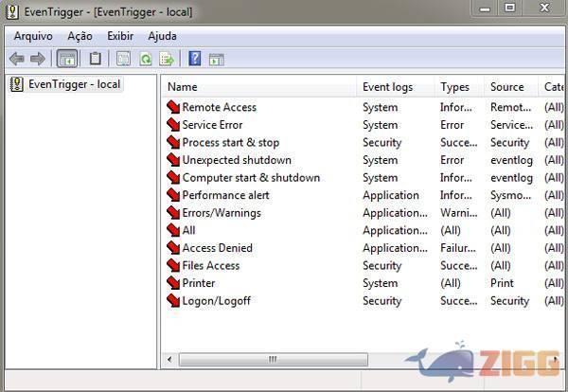Select the 'Performance alert' trigger name
Screen dimensions: 568x392
[225, 195]
